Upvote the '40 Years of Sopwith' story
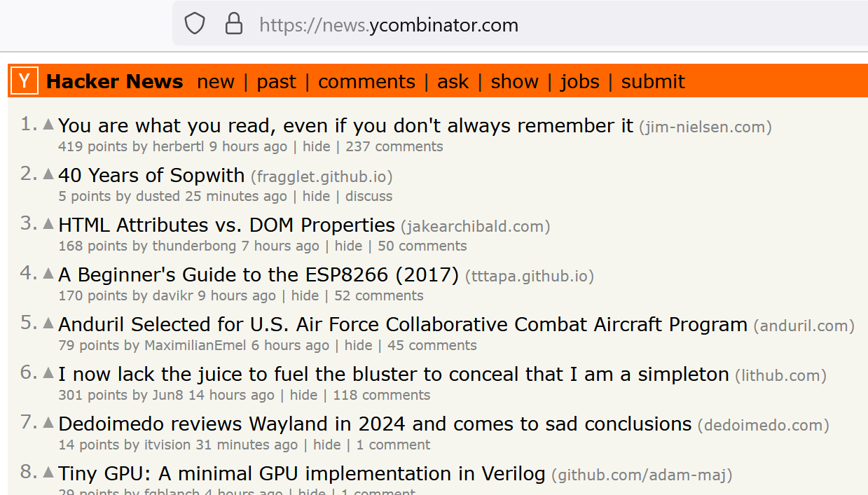 point(48,174)
